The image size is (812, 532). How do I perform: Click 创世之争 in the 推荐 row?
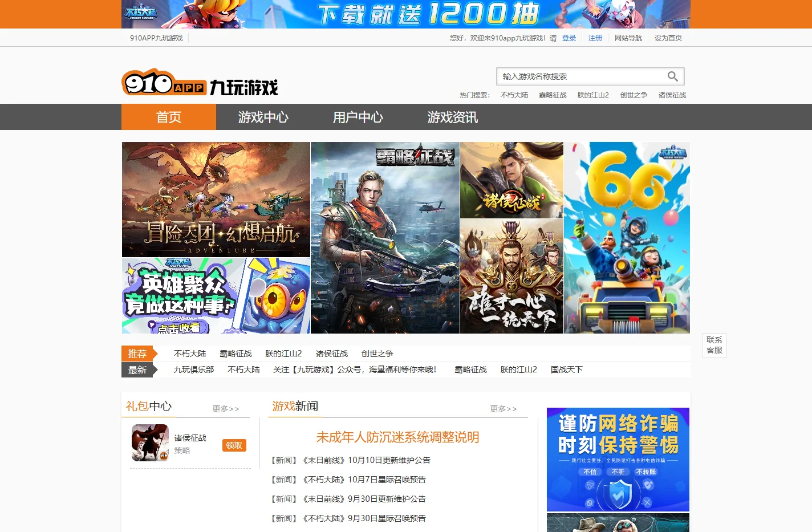coord(377,354)
